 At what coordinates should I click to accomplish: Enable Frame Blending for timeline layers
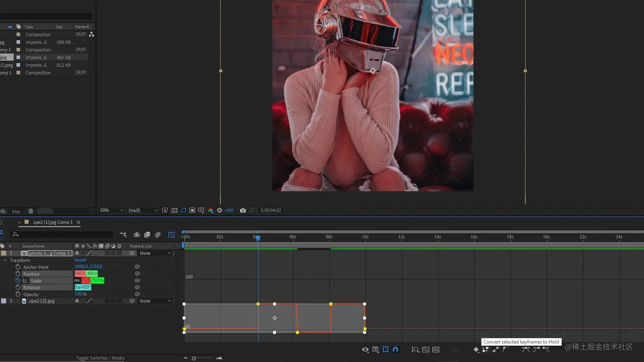[x=147, y=234]
